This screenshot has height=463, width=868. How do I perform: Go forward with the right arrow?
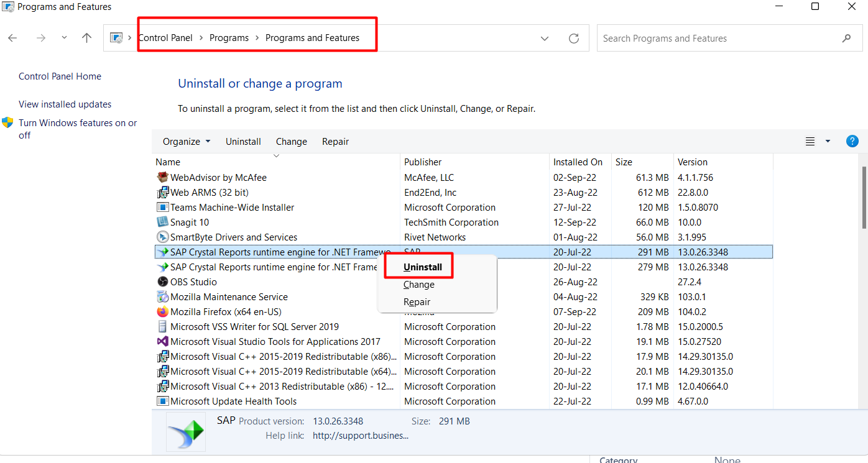41,39
